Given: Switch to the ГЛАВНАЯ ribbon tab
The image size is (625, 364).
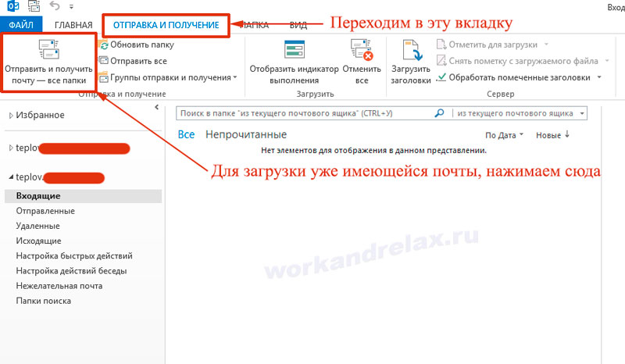Looking at the screenshot, I should (x=73, y=25).
